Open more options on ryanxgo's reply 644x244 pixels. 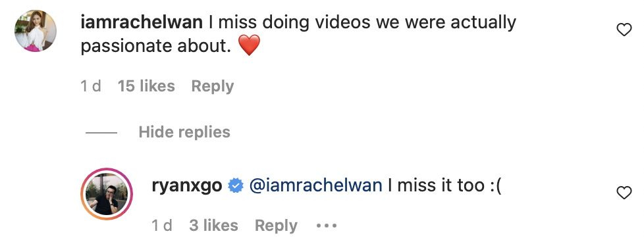(x=327, y=226)
